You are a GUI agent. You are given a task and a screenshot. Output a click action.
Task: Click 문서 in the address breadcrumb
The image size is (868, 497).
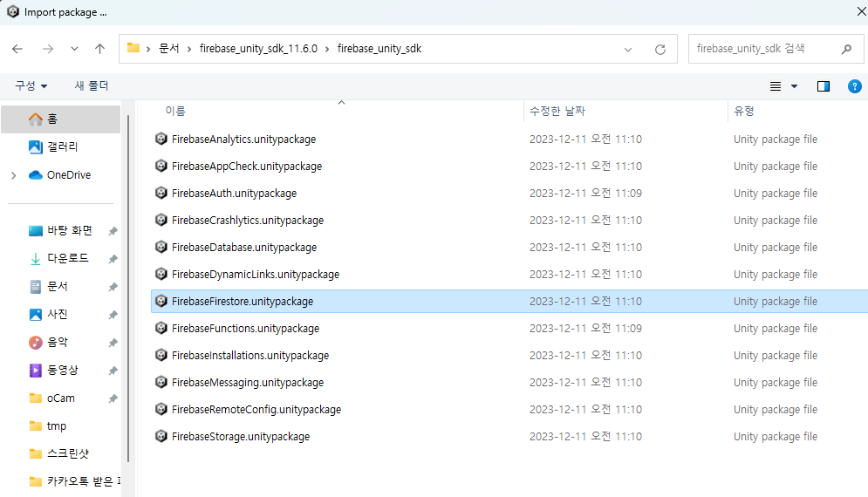pos(169,49)
